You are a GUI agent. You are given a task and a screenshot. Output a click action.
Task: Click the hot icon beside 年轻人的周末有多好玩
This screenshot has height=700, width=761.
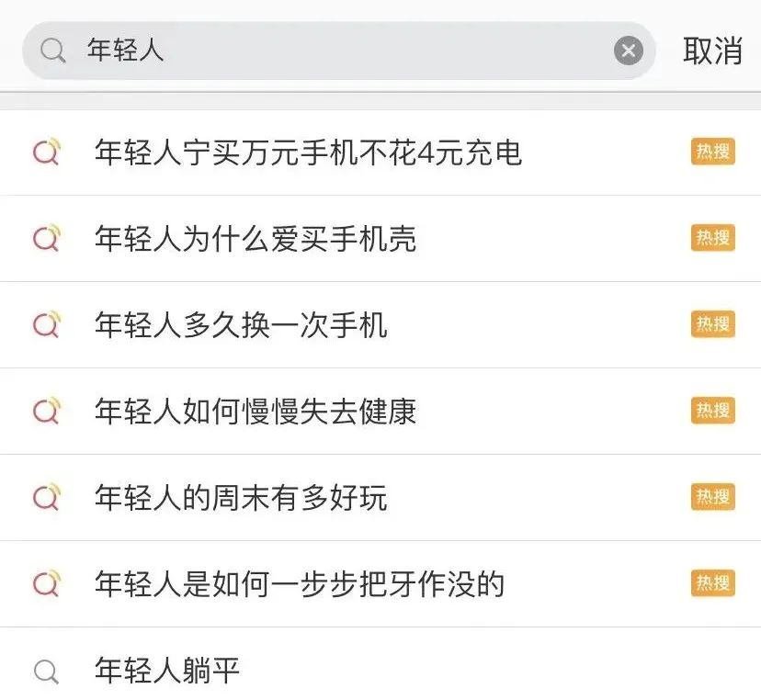pyautogui.click(x=48, y=498)
